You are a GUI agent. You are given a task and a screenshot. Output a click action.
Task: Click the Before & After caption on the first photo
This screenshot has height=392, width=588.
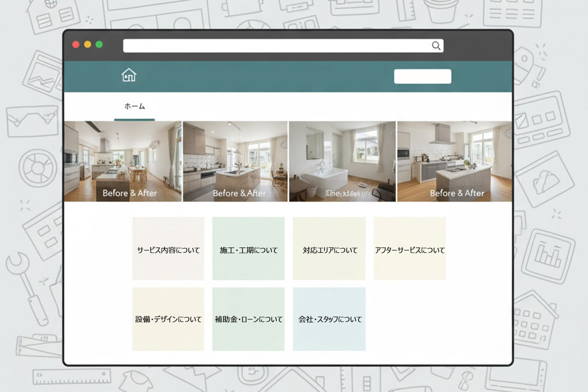[130, 193]
